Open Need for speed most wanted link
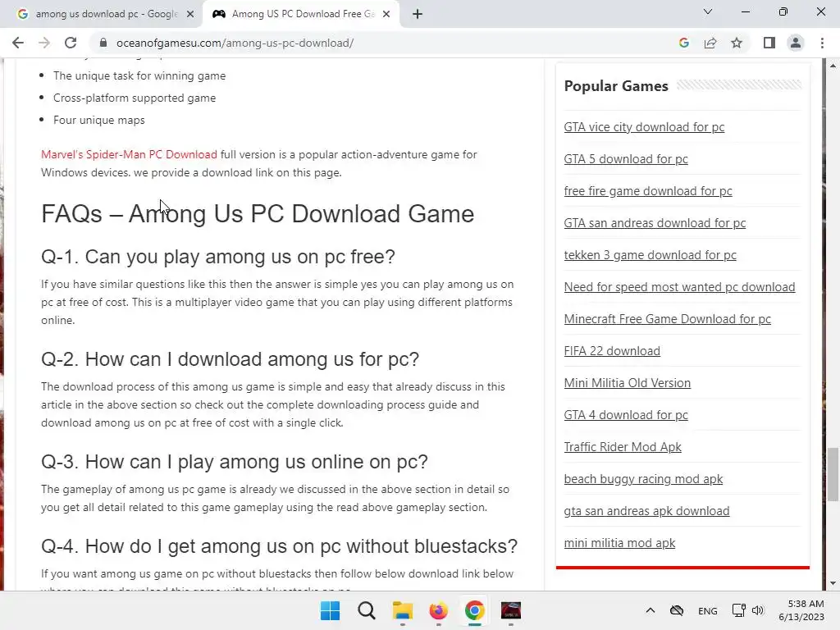This screenshot has height=630, width=840. coord(679,287)
